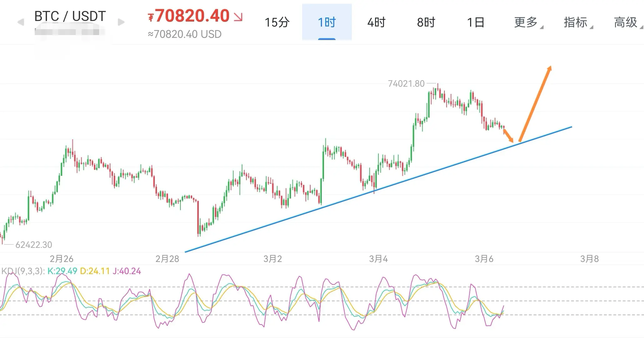644x338 pixels.
Task: Click the 2月28 date on the time axis
Action: coord(167,259)
